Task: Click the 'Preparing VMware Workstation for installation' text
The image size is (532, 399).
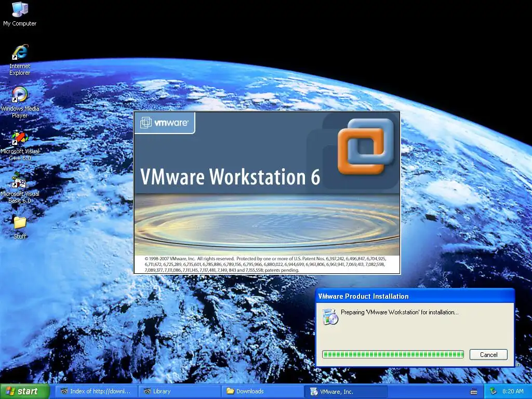Action: [400, 312]
